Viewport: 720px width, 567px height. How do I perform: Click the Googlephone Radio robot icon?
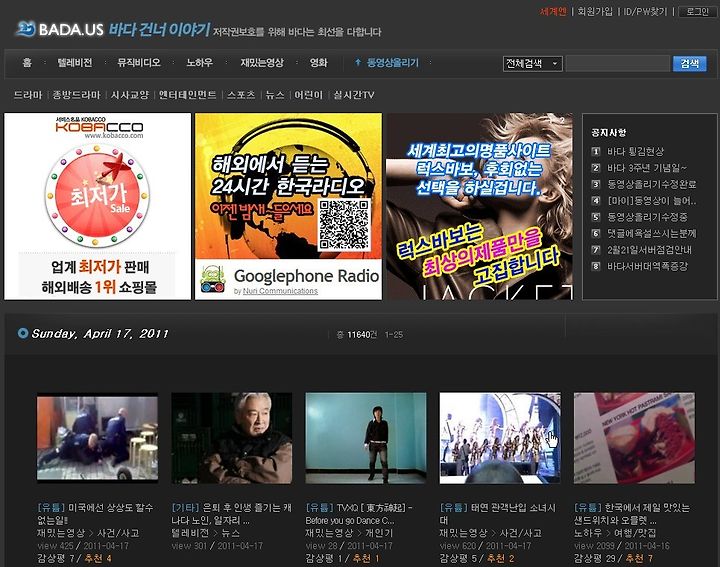[x=213, y=279]
